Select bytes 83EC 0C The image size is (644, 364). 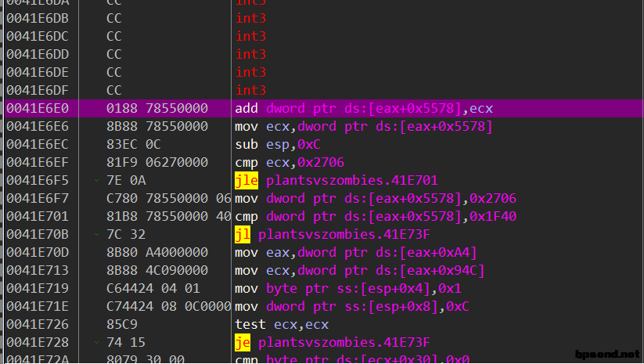pyautogui.click(x=134, y=145)
